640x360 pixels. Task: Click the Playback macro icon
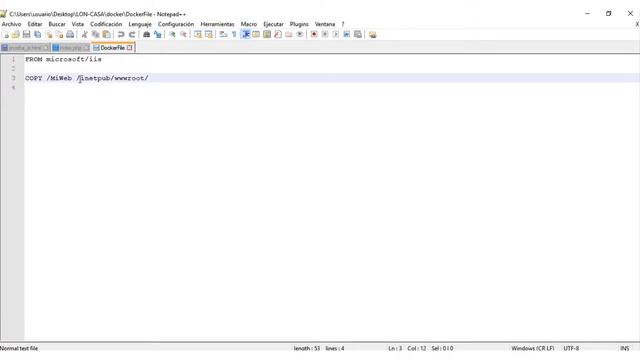(336, 35)
